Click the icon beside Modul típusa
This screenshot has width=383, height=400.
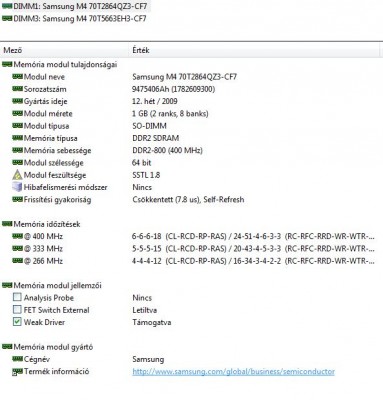coord(17,126)
